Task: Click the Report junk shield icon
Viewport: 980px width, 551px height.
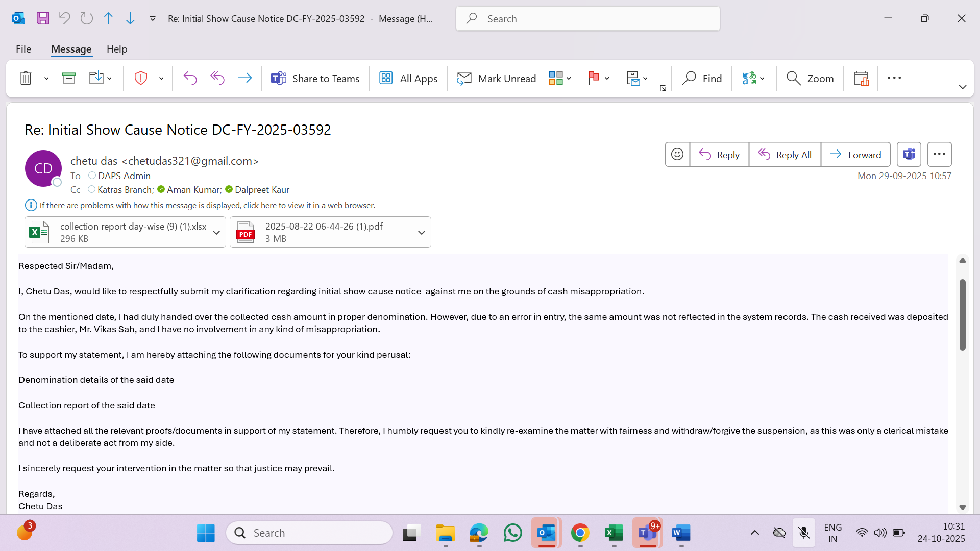Action: [x=141, y=79]
